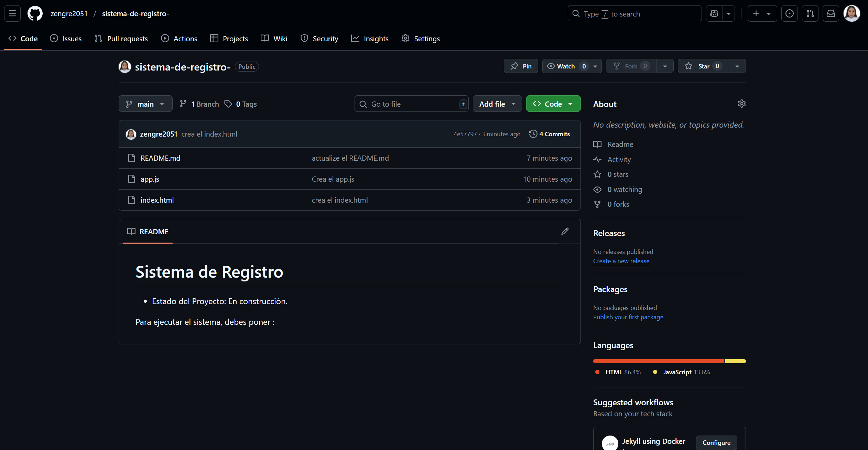Click HTML red language bar segment
868x450 pixels.
click(x=659, y=361)
